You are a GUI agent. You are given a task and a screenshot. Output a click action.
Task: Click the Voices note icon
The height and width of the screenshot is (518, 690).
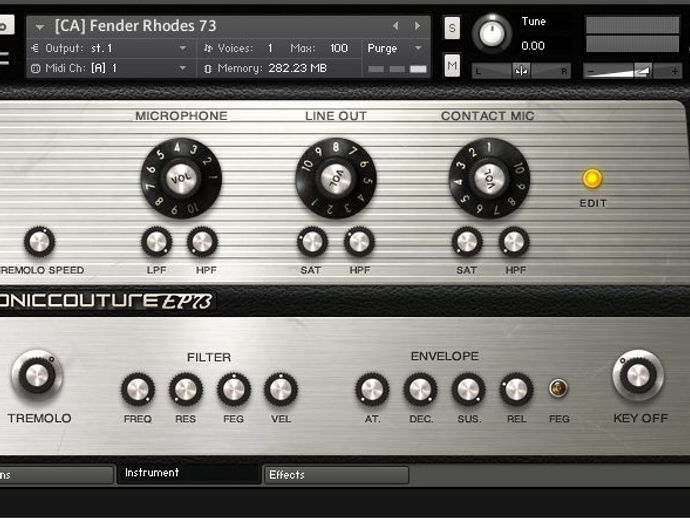click(208, 48)
